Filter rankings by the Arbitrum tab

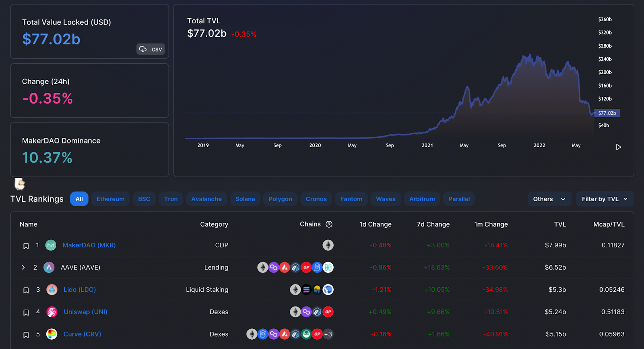click(422, 199)
